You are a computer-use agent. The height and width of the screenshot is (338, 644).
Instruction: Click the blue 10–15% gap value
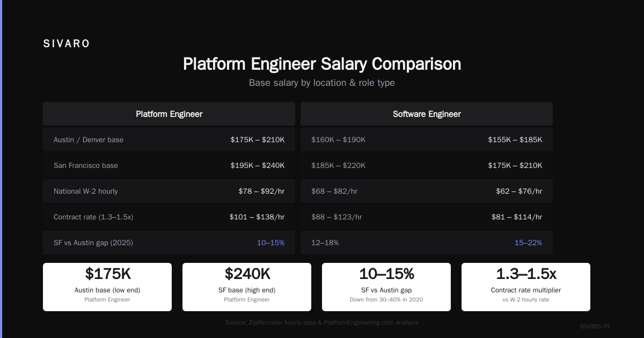270,243
